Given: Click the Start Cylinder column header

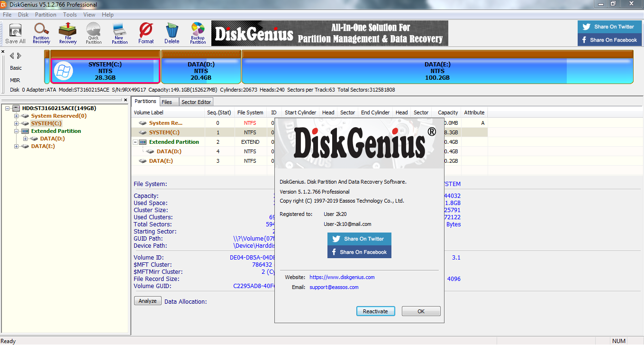Looking at the screenshot, I should pos(300,112).
